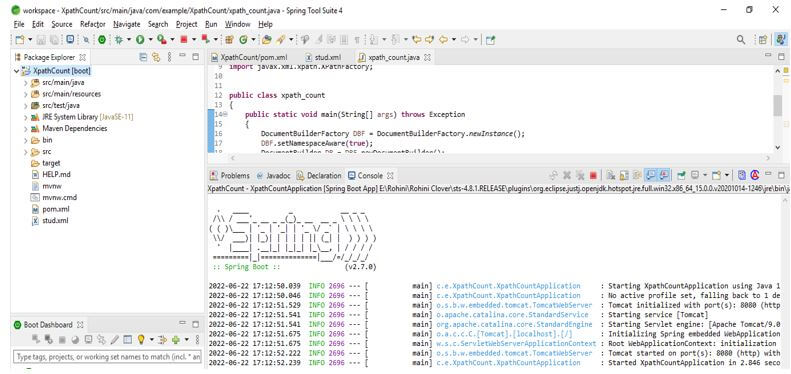Viewport: 791px width, 374px height.
Task: Select HELP.md in Package Explorer
Action: click(x=56, y=175)
